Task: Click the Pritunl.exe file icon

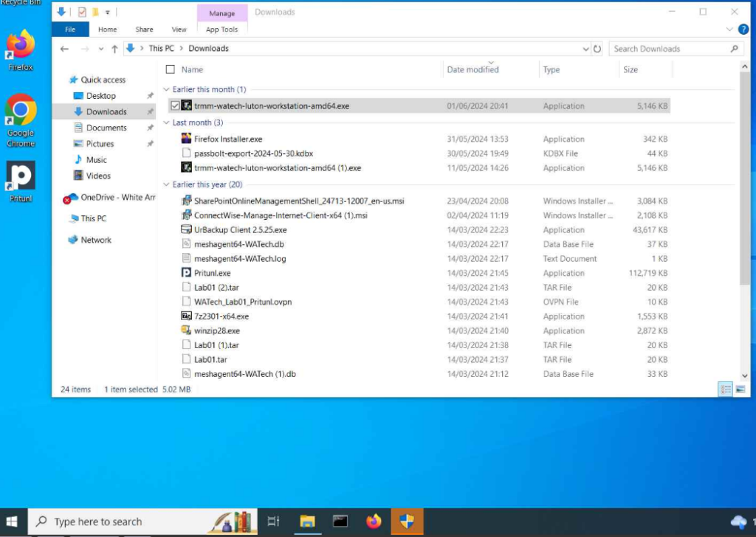Action: (186, 273)
